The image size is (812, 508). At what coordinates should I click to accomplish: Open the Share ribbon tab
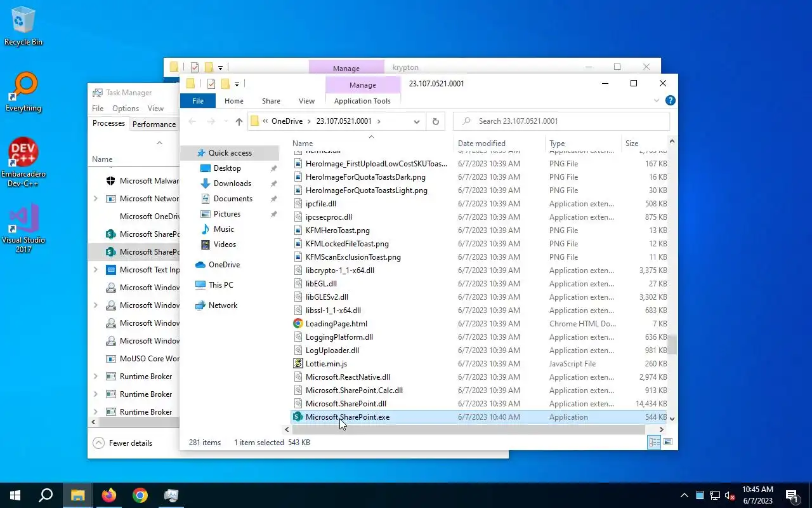[x=271, y=101]
